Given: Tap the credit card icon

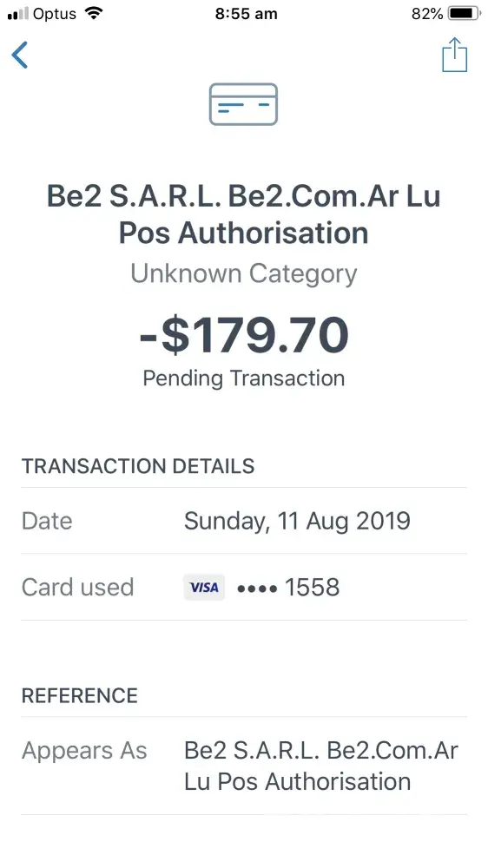Looking at the screenshot, I should 243,104.
